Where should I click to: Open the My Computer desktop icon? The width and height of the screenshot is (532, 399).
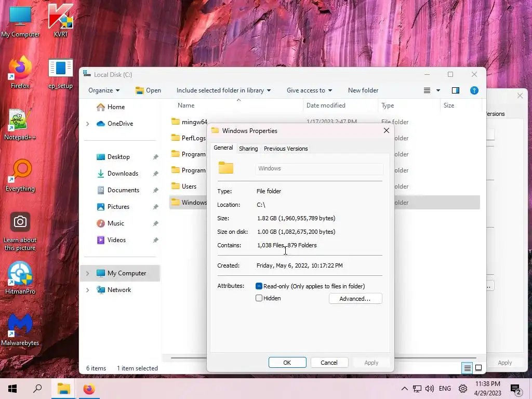(x=20, y=21)
